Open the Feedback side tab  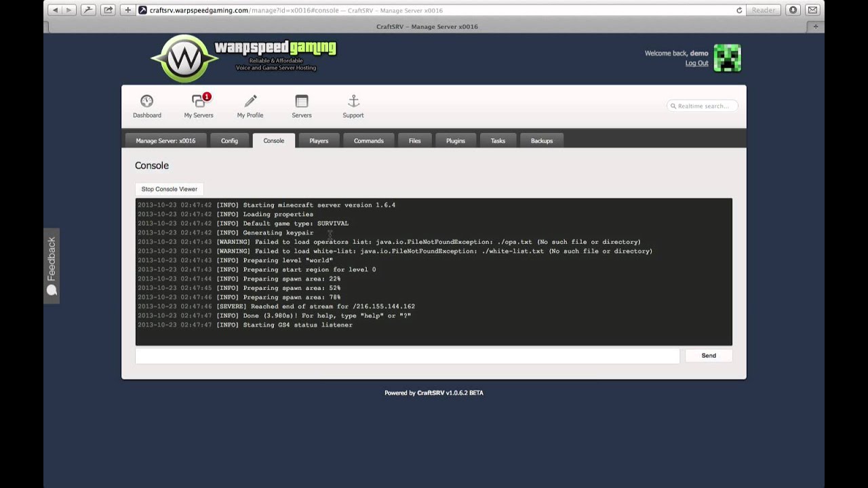coord(52,266)
